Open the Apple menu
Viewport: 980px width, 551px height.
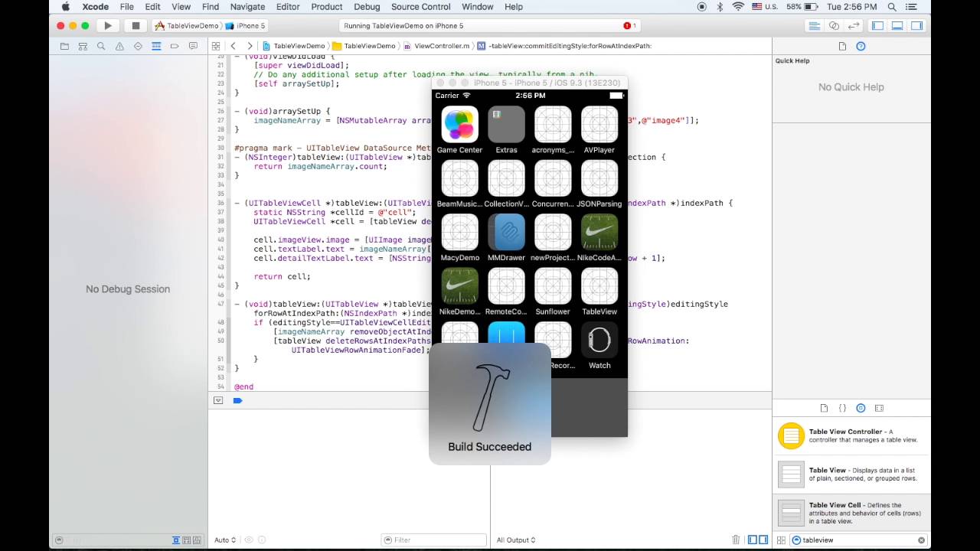click(65, 7)
